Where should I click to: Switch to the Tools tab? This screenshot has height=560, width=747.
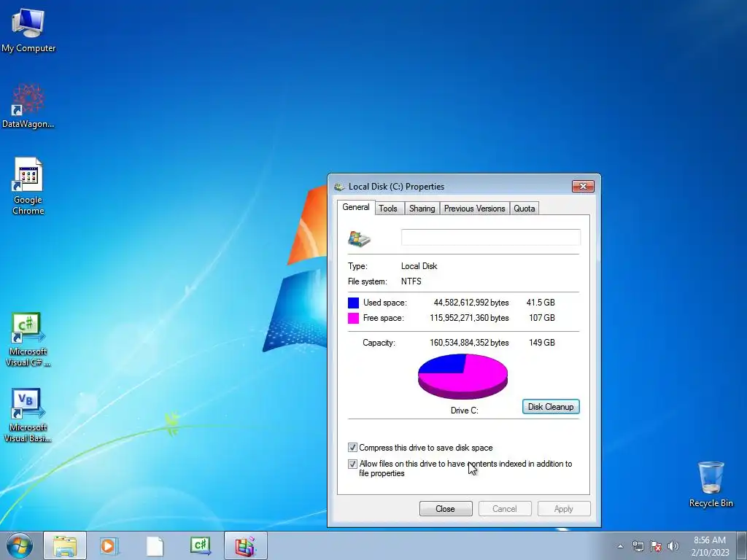388,208
